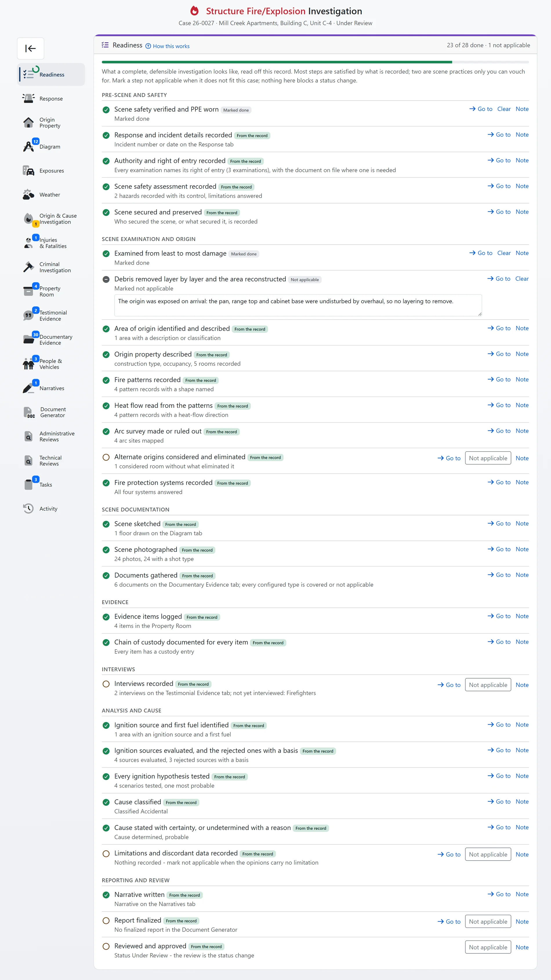The image size is (551, 980).
Task: Switch to the Technical Reviews tab
Action: click(52, 461)
